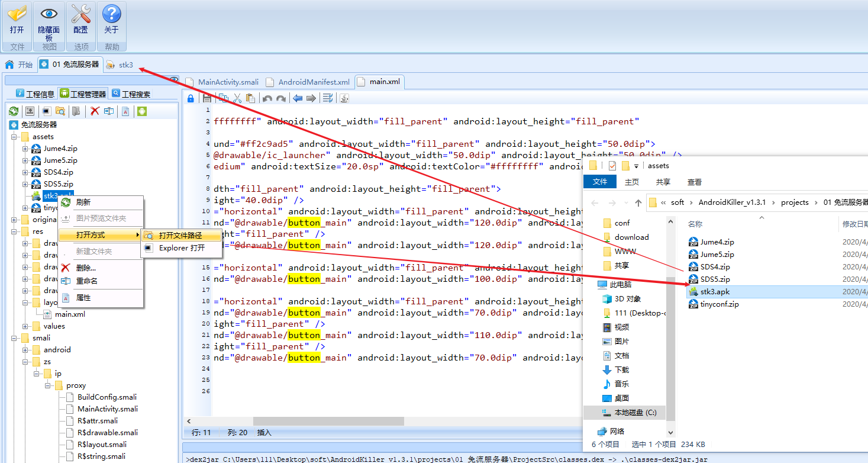This screenshot has width=868, height=463.
Task: Choose 刷新 refresh from context menu
Action: (x=101, y=202)
